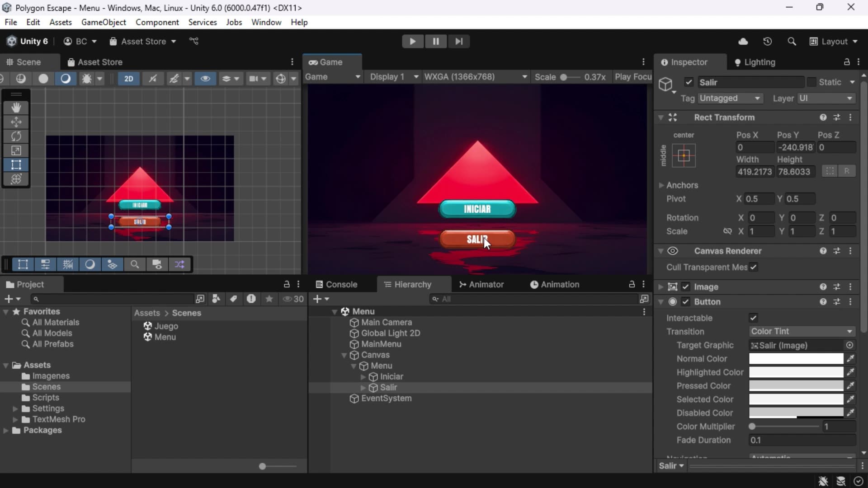Open the GameObject menu
The height and width of the screenshot is (488, 868).
tap(103, 22)
